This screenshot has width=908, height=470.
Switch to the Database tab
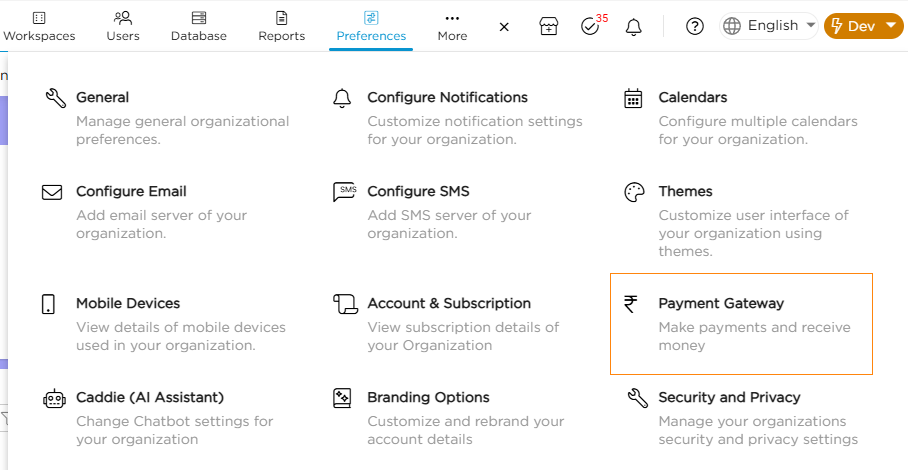pos(199,26)
